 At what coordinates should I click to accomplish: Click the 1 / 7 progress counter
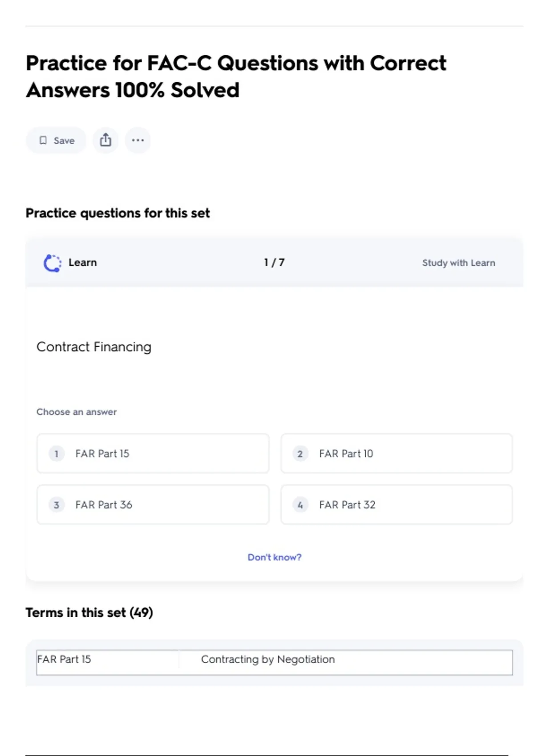274,263
